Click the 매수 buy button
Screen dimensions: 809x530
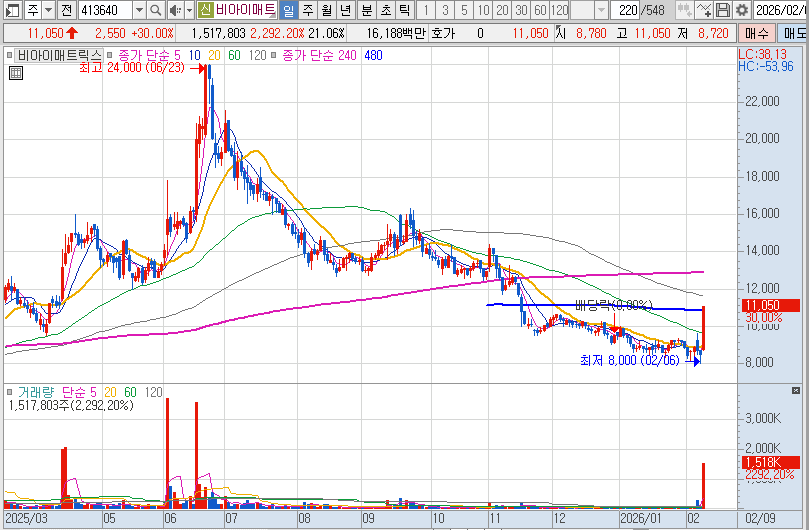point(757,34)
